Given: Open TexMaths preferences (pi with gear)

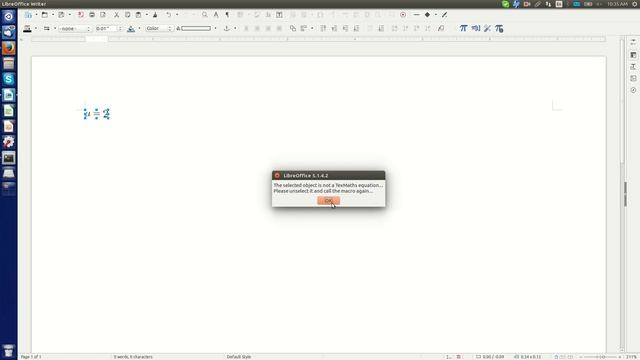Looking at the screenshot, I should click(x=499, y=28).
